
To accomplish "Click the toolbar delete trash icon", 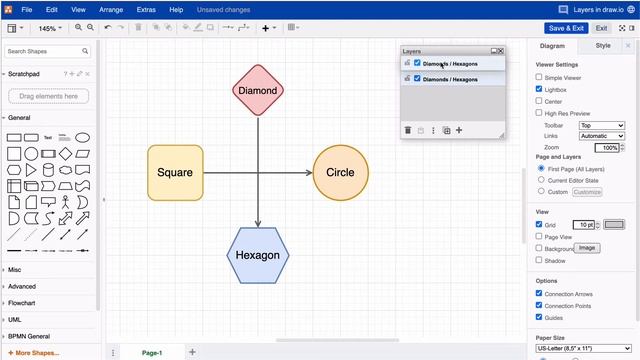I will coord(138,27).
